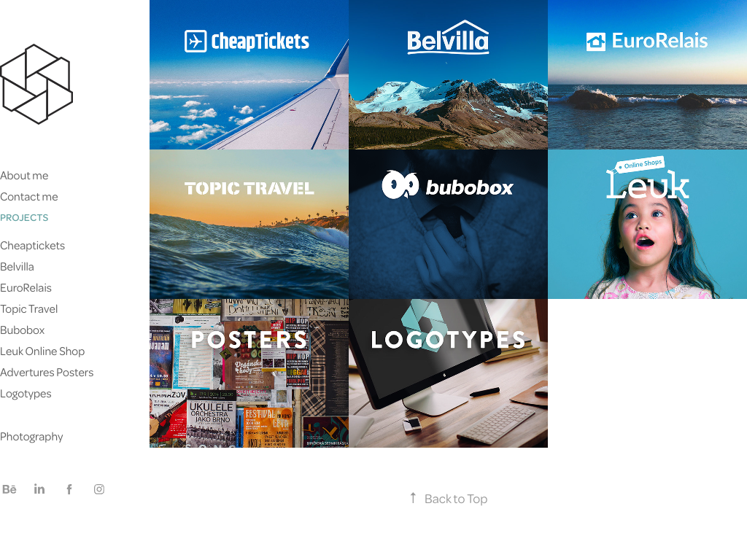Screen dimensions: 747x560
Task: Open the About me page
Action: point(24,176)
